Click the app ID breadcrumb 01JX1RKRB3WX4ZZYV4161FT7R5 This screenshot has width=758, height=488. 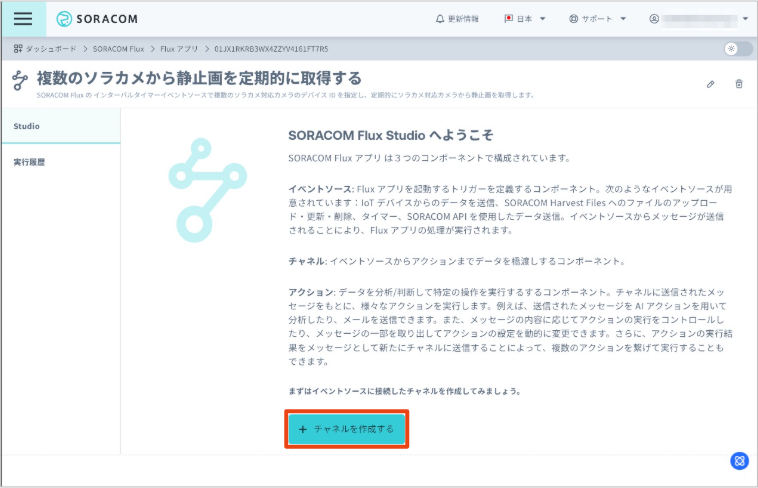[x=271, y=49]
